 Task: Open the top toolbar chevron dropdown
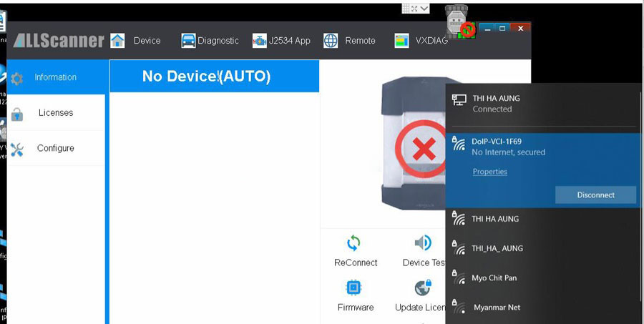click(424, 8)
